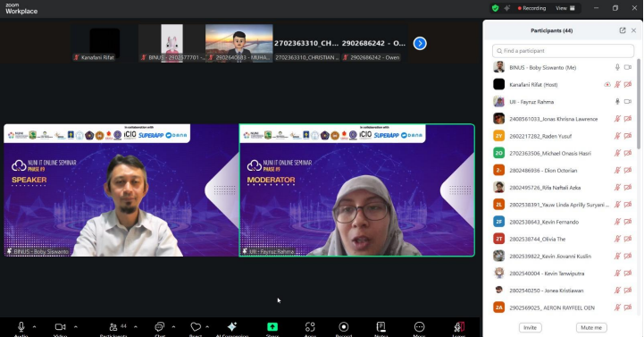This screenshot has width=644, height=337.
Task: Click camera-off icon for Raden Yusuf
Action: pos(628,136)
